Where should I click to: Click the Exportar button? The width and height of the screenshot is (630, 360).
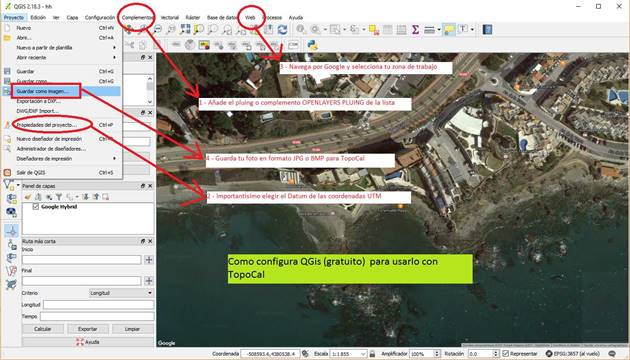pyautogui.click(x=88, y=329)
